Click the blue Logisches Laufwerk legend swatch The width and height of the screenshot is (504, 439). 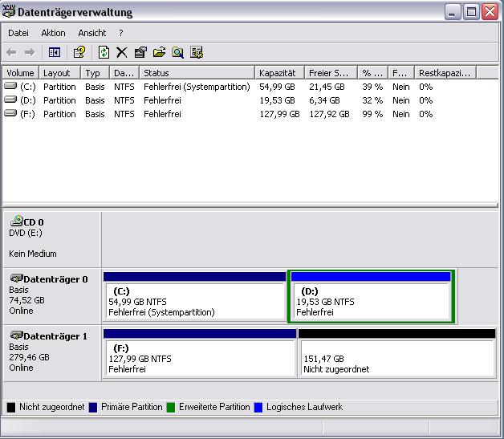click(258, 407)
